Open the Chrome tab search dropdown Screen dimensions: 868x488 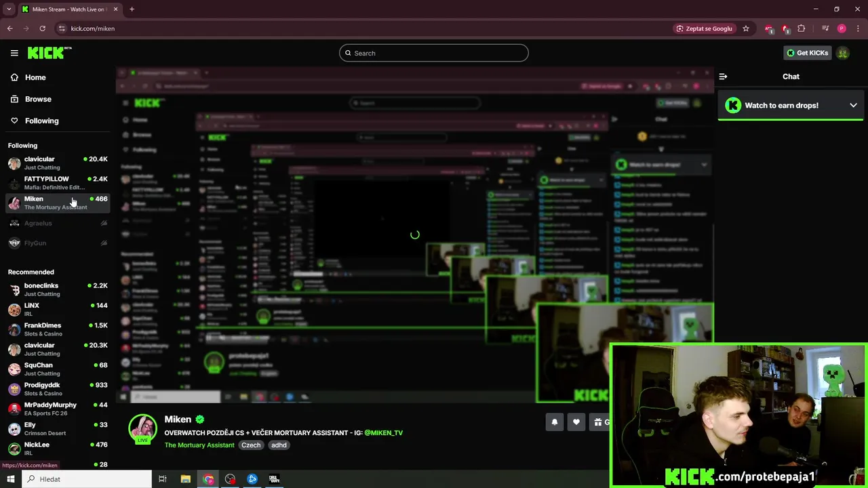[x=9, y=9]
